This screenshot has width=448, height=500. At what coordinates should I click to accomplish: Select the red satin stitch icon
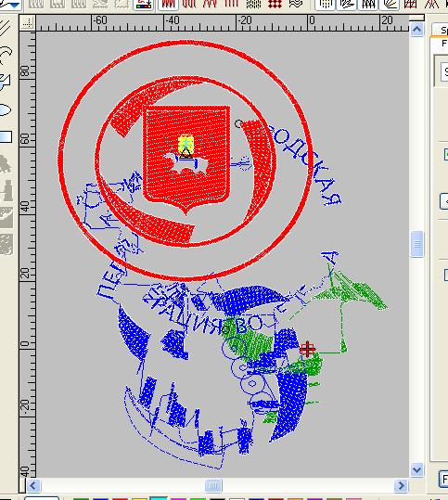pyautogui.click(x=168, y=4)
